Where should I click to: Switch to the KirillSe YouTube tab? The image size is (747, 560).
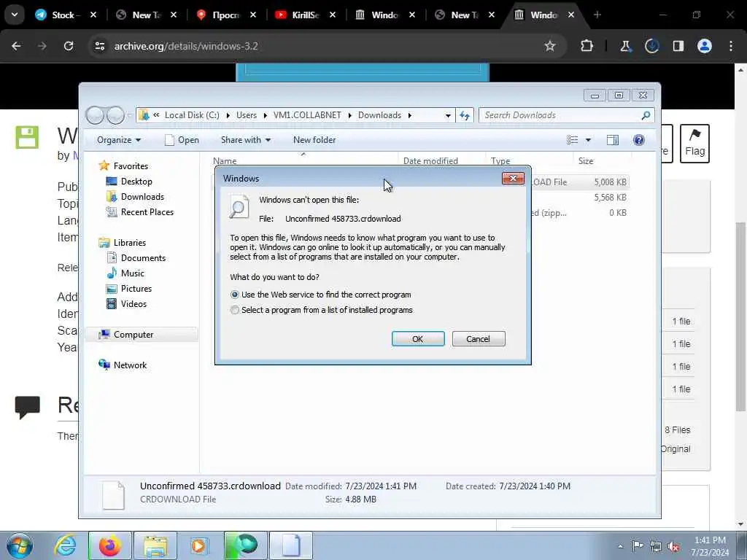[305, 15]
